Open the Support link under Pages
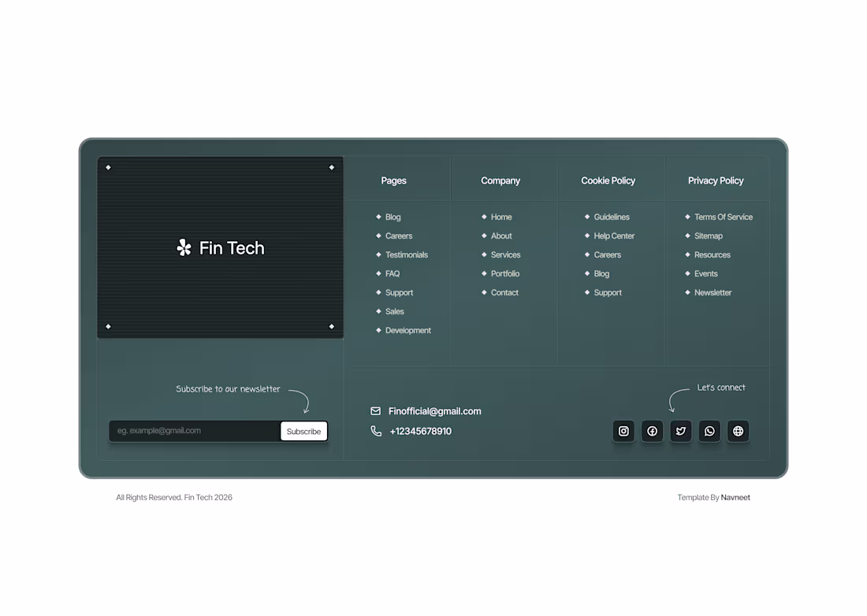 click(x=399, y=292)
